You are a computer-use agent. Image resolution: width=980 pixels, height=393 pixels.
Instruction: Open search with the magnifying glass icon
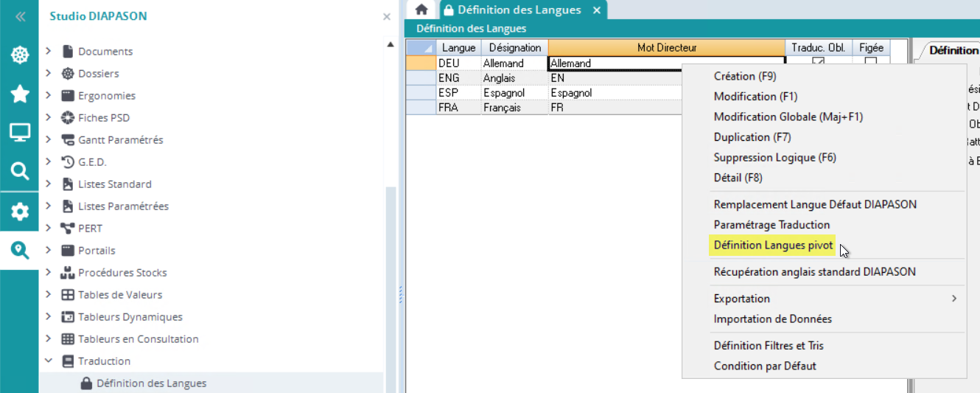coord(19,172)
